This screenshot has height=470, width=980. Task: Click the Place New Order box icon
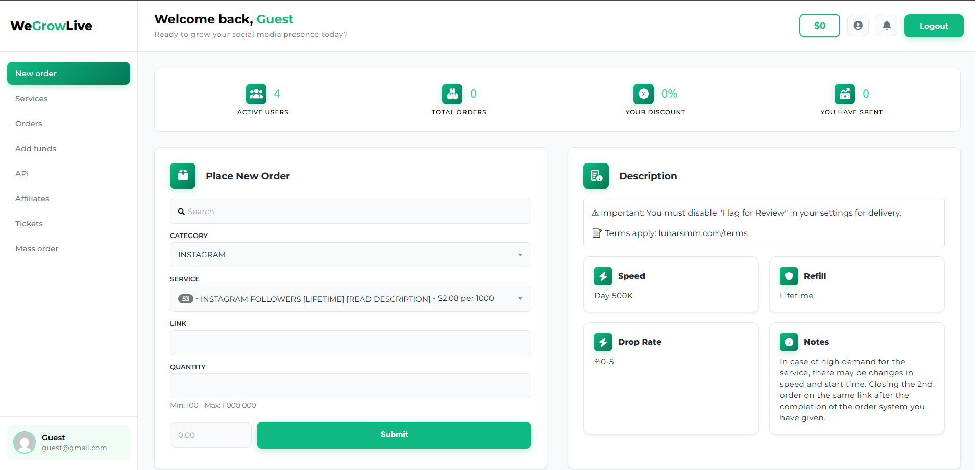coord(183,176)
